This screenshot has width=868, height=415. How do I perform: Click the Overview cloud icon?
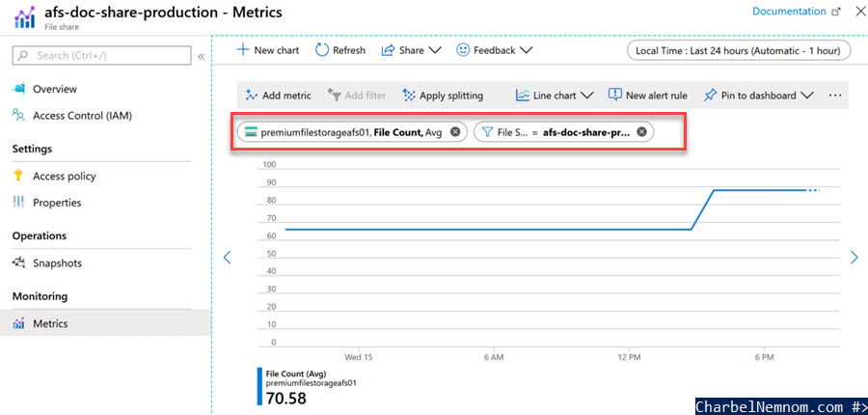[19, 89]
